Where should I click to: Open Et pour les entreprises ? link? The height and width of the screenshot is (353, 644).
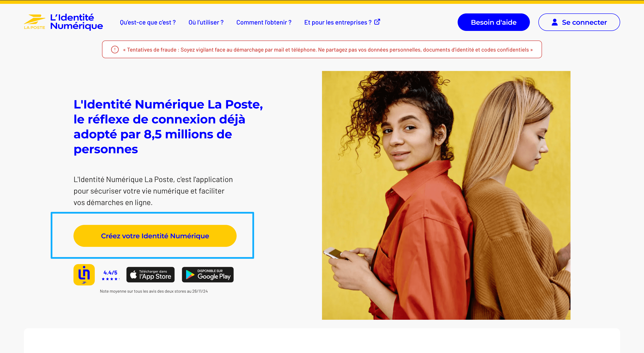(x=342, y=23)
